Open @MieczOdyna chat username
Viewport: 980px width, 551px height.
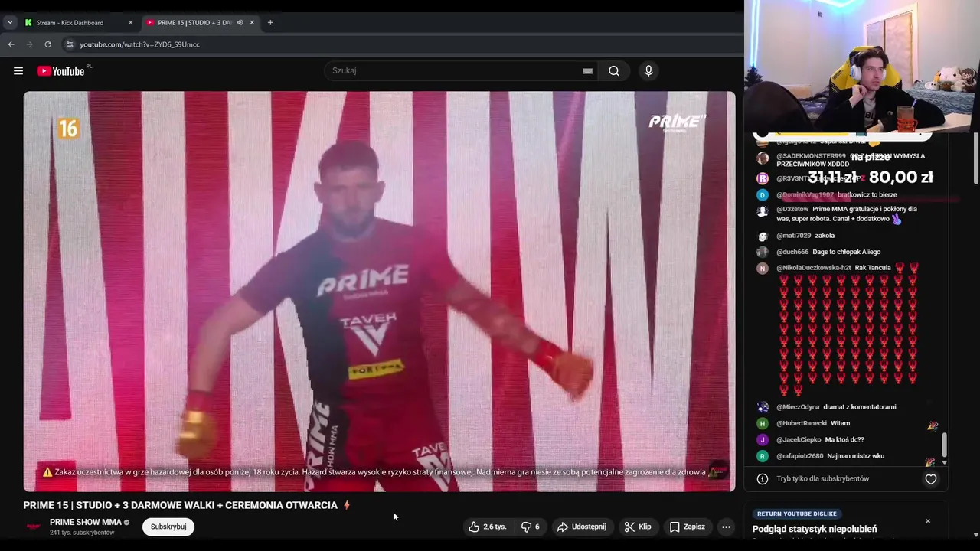click(x=798, y=407)
